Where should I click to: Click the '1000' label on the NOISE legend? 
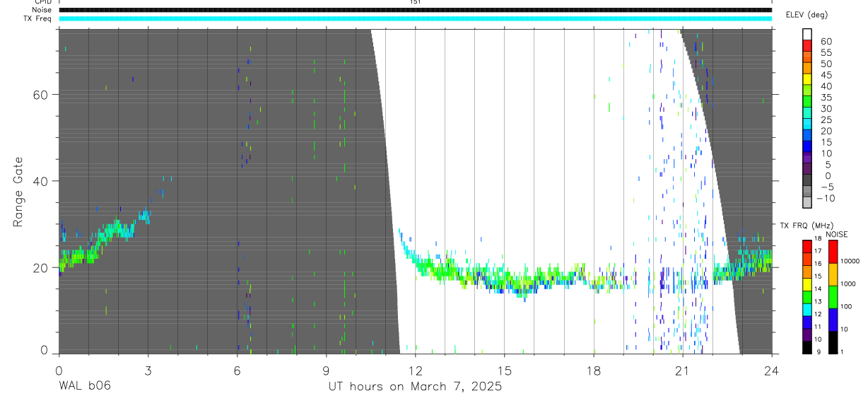[x=848, y=284]
